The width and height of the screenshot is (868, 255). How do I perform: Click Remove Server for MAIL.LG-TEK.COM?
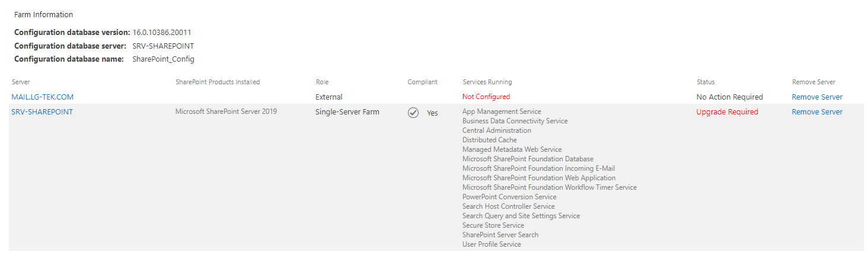(x=817, y=97)
